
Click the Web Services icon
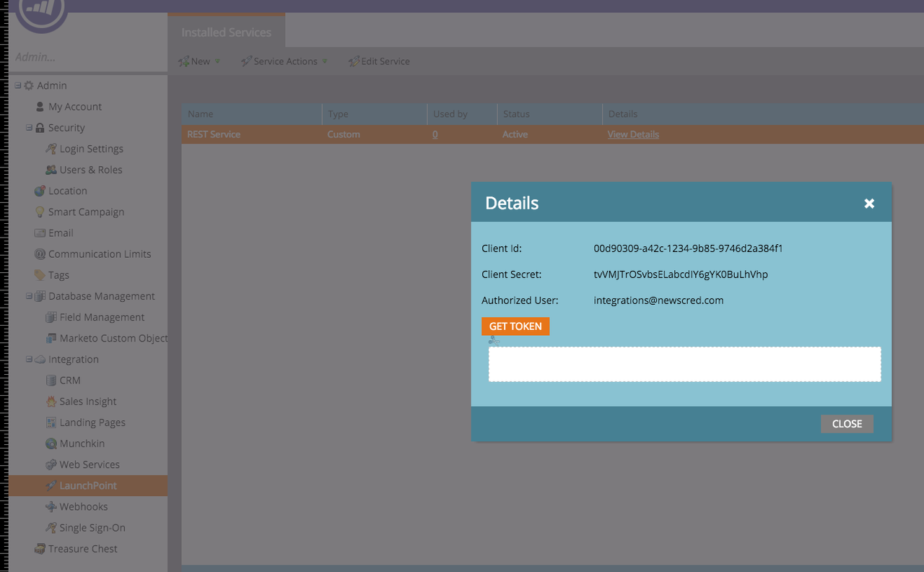50,464
